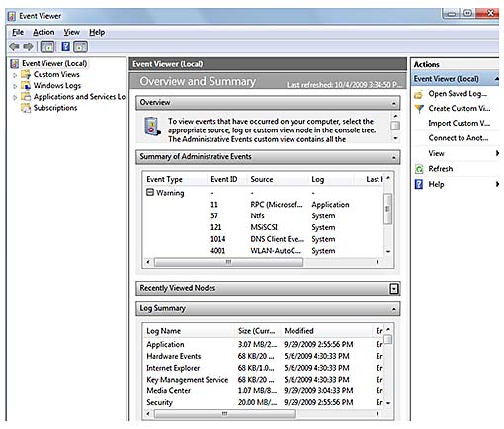Open the File menu
The width and height of the screenshot is (504, 429).
(x=18, y=32)
